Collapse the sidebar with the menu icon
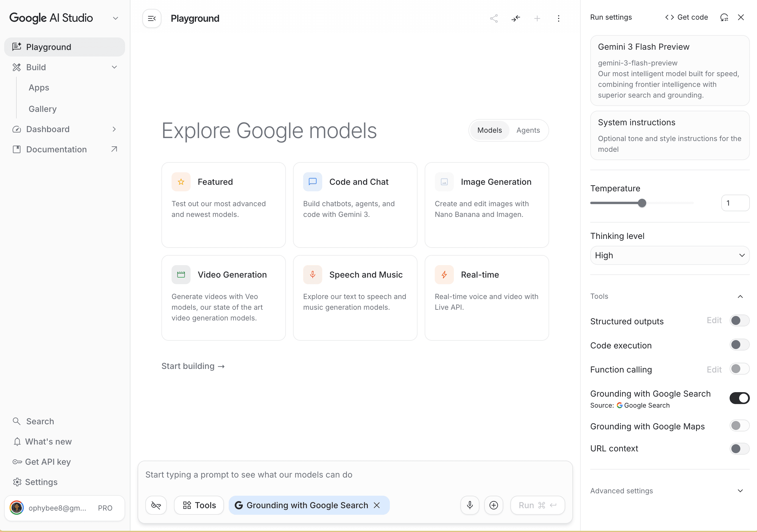 point(152,18)
